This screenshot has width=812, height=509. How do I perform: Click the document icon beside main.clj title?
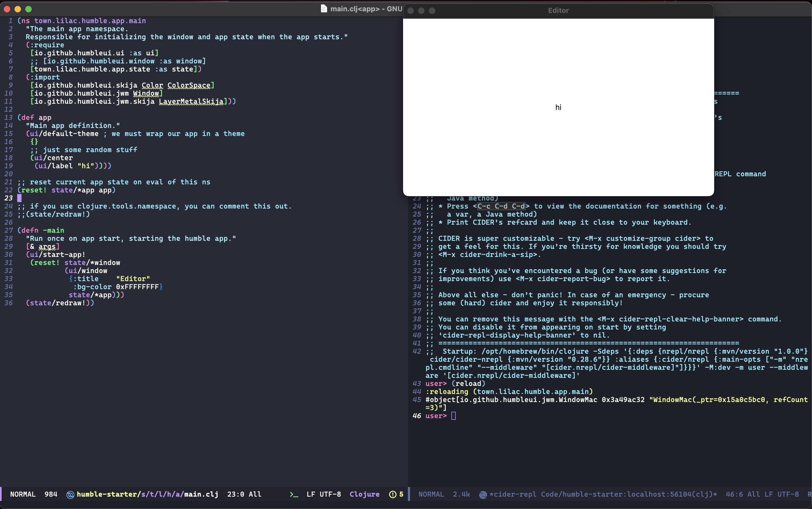[x=324, y=9]
